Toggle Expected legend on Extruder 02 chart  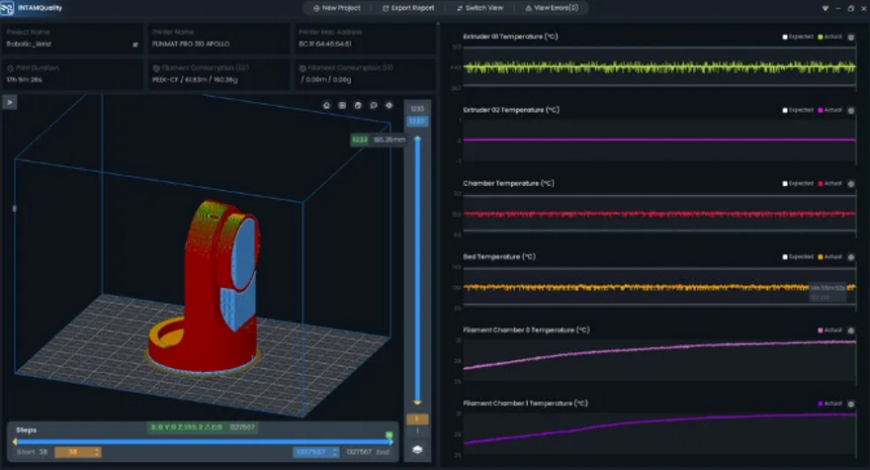[x=797, y=110]
